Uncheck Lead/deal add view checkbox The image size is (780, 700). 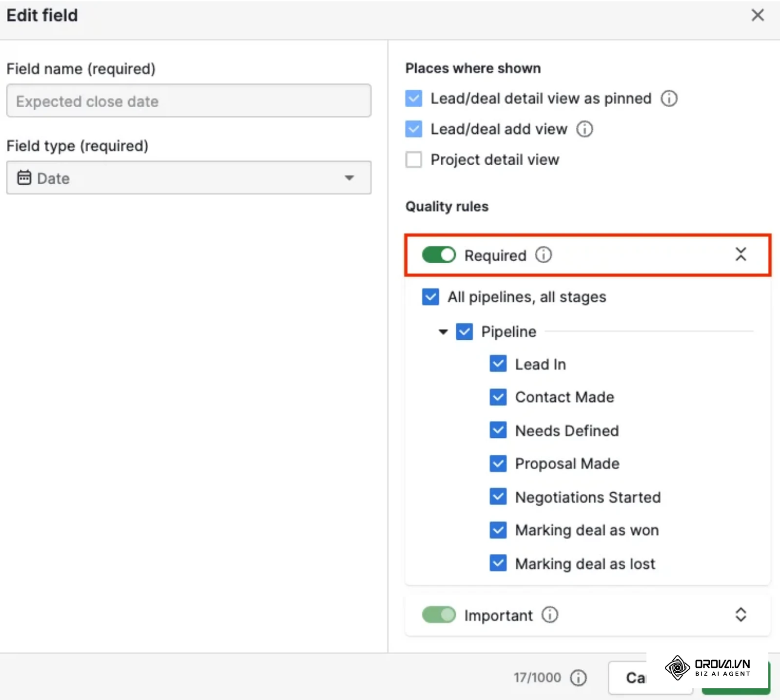coord(414,129)
